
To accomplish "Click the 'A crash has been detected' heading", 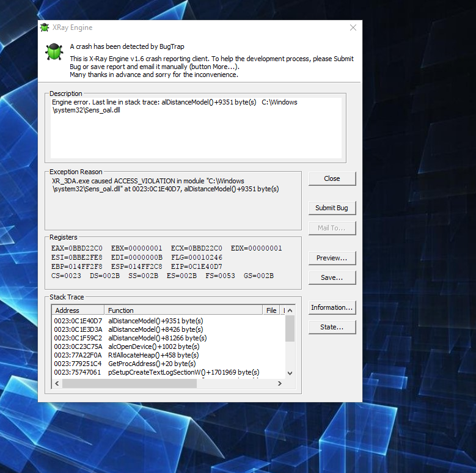I will [127, 46].
